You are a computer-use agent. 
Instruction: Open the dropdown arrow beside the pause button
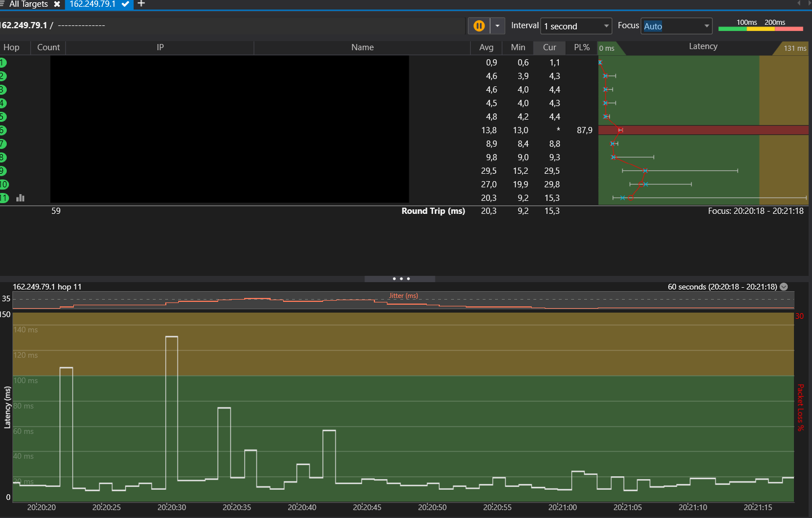(x=497, y=26)
